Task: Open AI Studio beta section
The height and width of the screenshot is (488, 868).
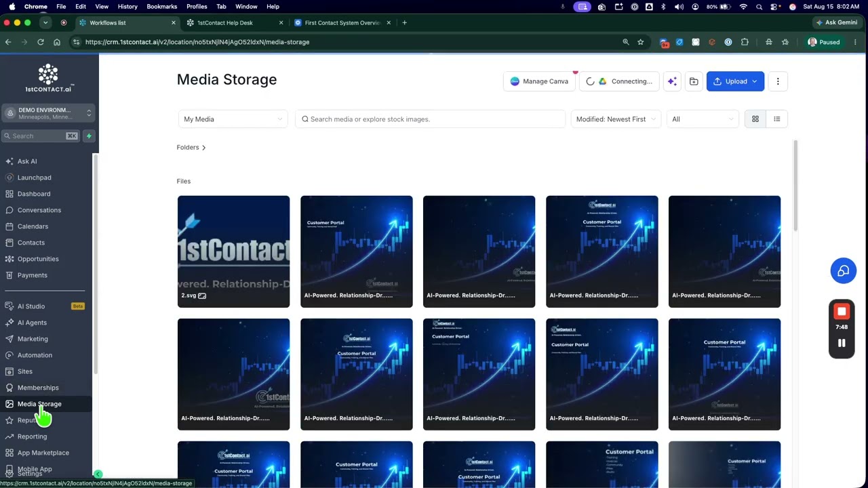Action: (45, 306)
